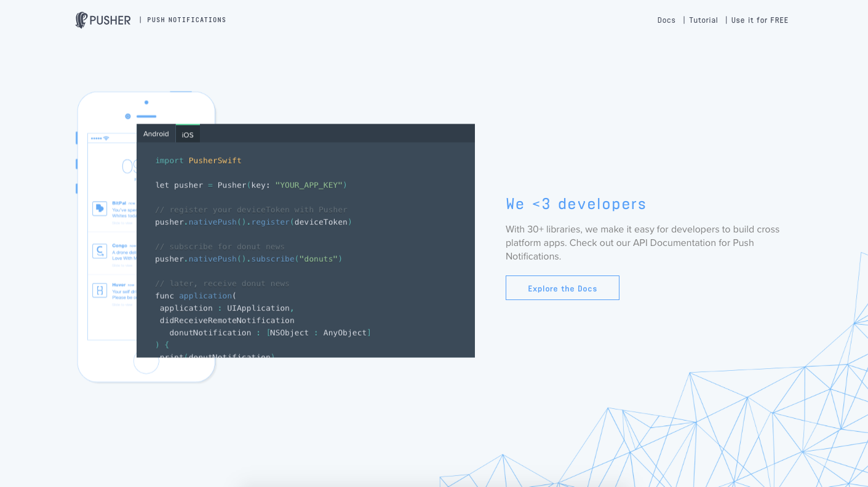
Task: Click the 'We <3 developers' heading
Action: coord(576,204)
